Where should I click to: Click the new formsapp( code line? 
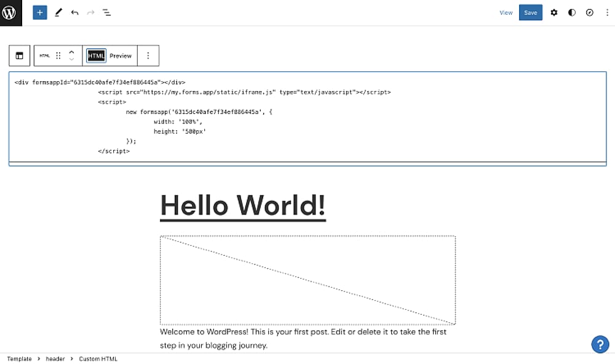click(x=199, y=112)
